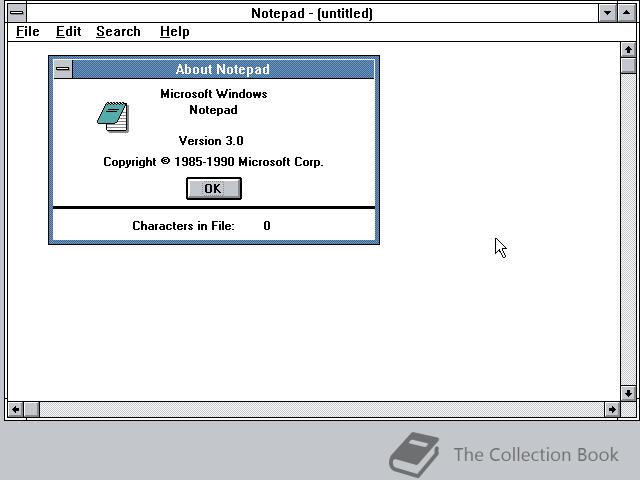Screen dimensions: 640x480
Task: Click the horizontal scrollbar thumb
Action: point(31,409)
